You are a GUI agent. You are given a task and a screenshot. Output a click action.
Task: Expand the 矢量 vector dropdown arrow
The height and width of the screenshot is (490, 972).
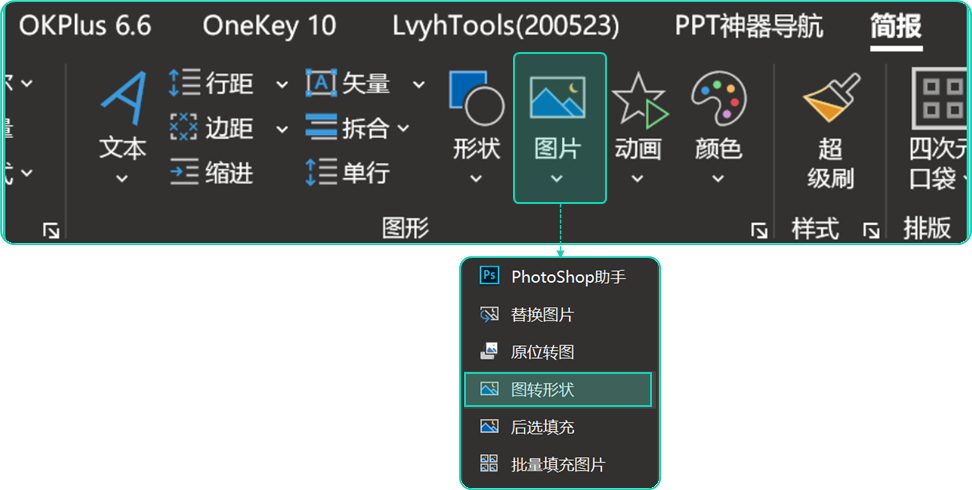click(418, 85)
